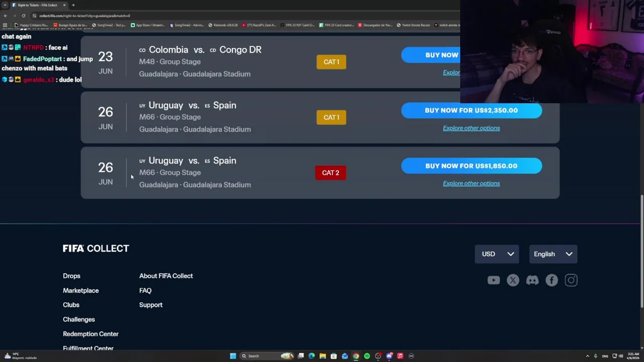Open the USD currency dropdown
The image size is (644, 362).
coord(497,254)
